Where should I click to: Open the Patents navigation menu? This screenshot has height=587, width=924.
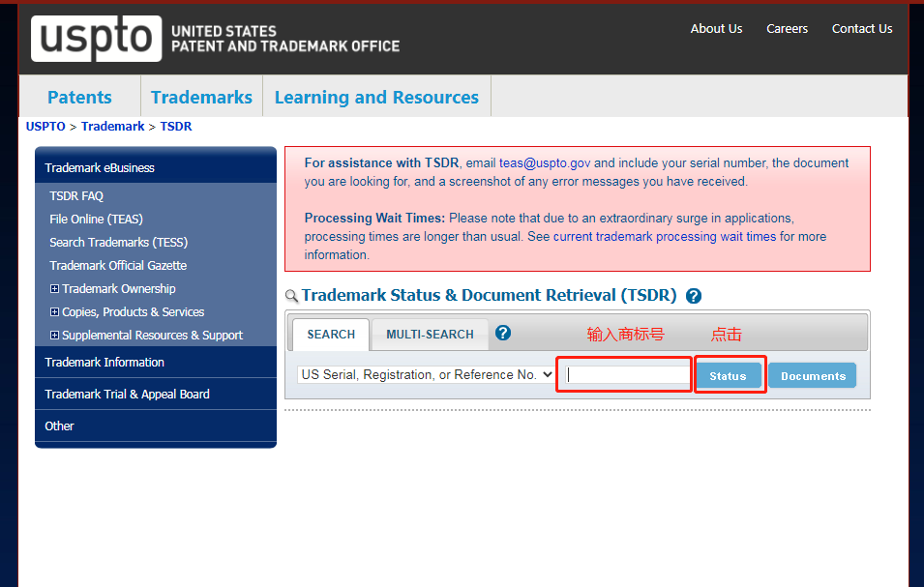click(x=79, y=97)
